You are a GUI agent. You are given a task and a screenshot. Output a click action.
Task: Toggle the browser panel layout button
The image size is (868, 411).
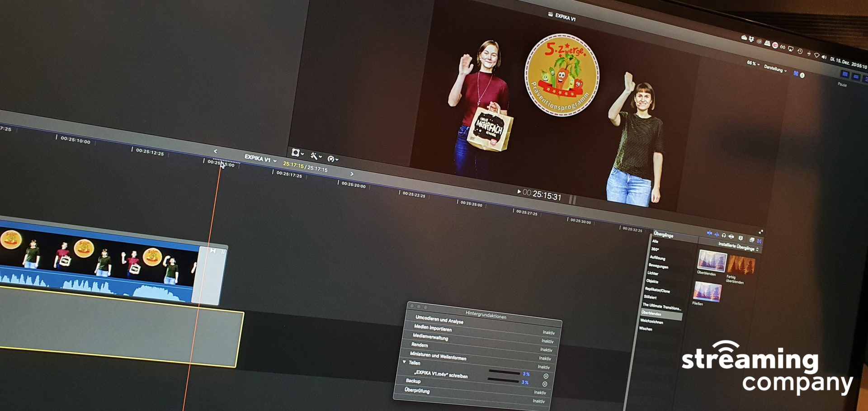pos(845,74)
